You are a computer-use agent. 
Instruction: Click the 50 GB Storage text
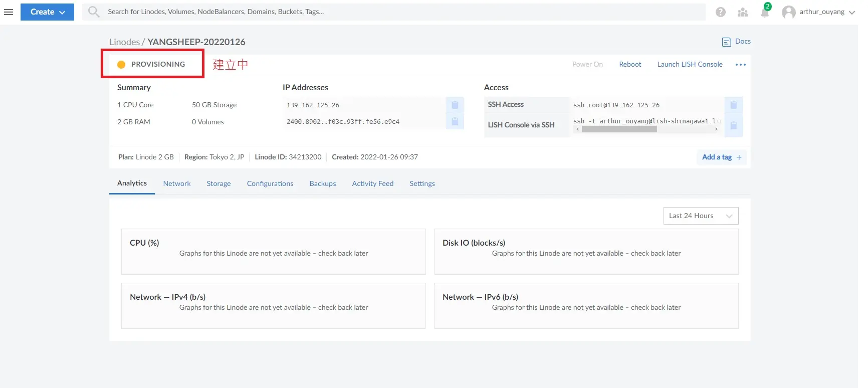coord(214,105)
